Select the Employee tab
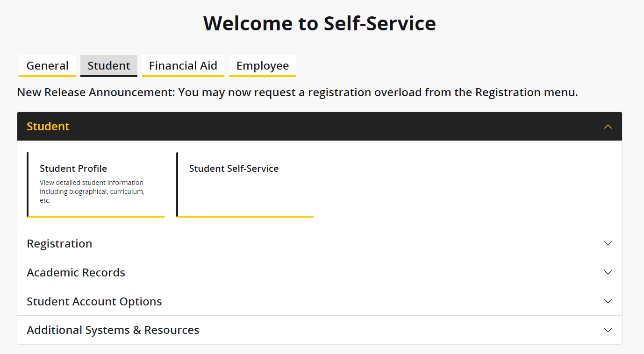 coord(262,66)
